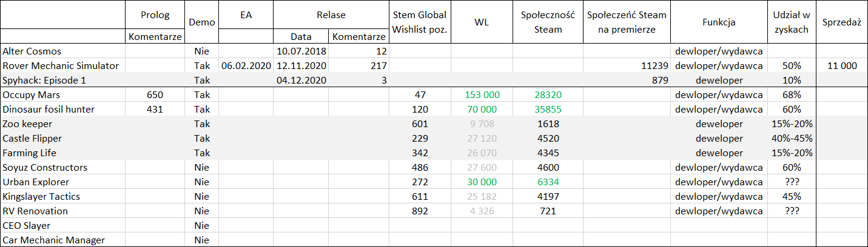Select Prolog comments value 650

[x=155, y=95]
